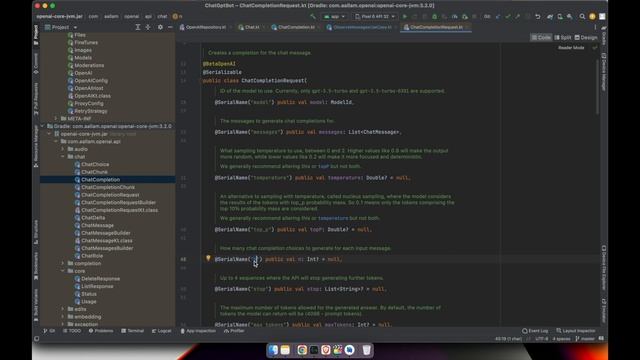Open the Terminal tool window tab

[133, 331]
